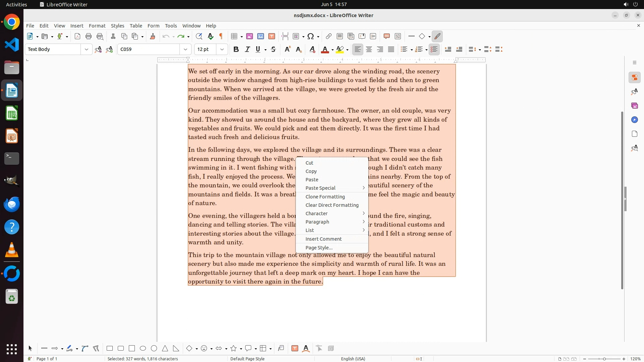Toggle Italic text formatting
The width and height of the screenshot is (644, 362).
pos(248,50)
